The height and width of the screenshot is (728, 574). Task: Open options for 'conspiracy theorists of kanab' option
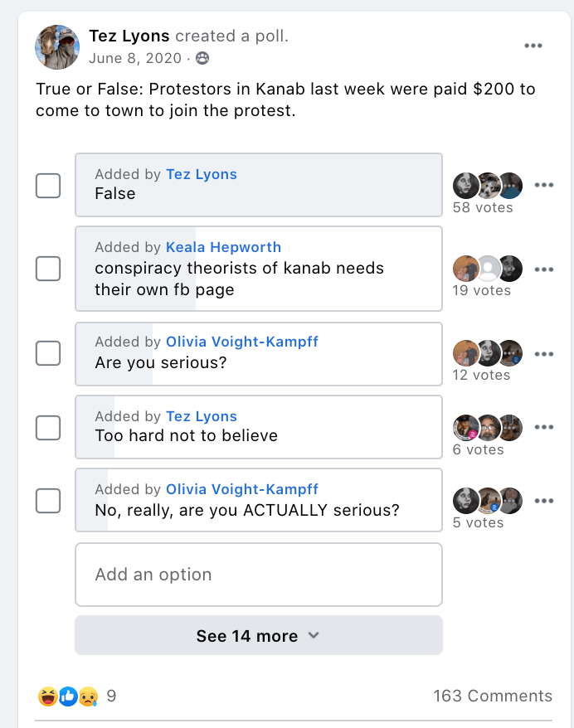tap(544, 269)
